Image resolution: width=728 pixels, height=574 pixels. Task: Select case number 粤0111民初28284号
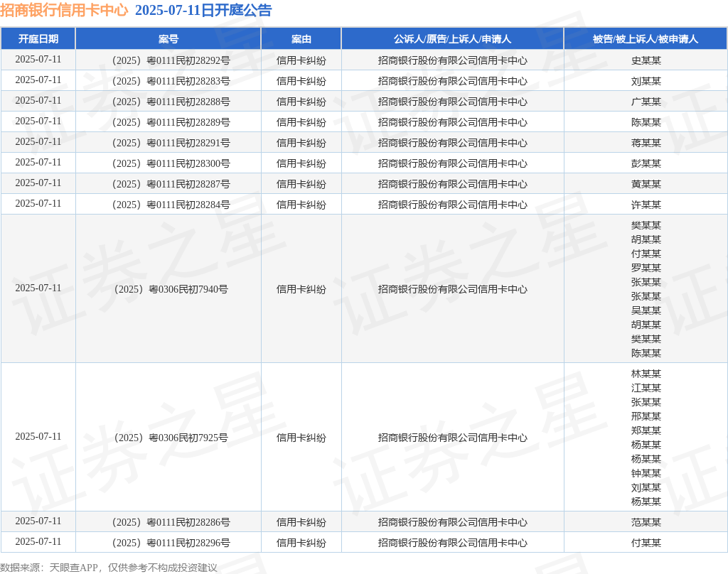click(x=188, y=205)
